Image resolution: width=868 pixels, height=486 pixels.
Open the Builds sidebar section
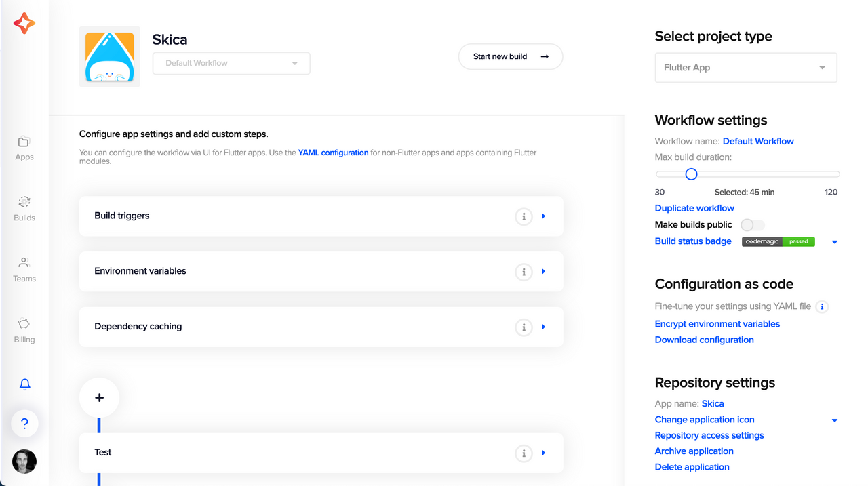point(24,209)
